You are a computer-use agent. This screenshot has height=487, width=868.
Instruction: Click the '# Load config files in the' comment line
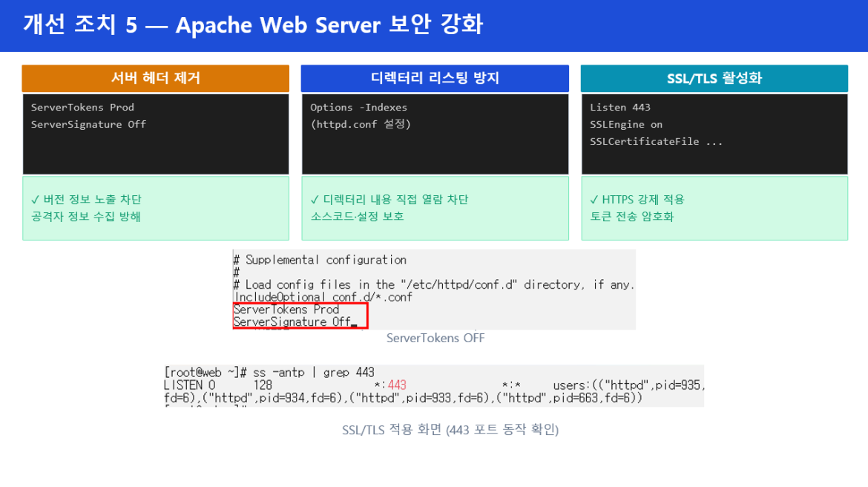[x=433, y=285]
